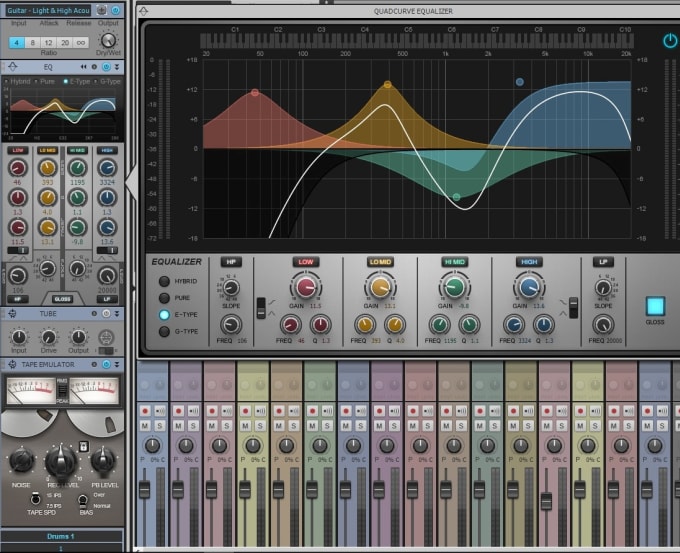
Task: Click the small GLOSS button in ProChannel EQ
Action: 62,299
